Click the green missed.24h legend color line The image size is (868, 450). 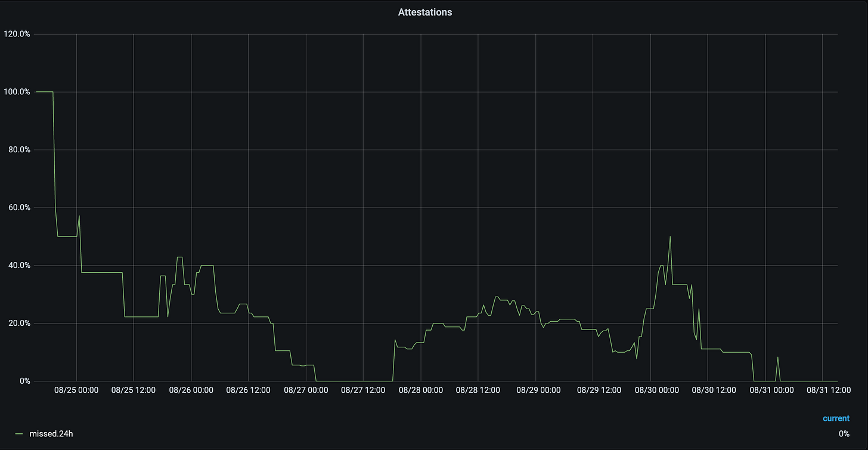[20, 434]
